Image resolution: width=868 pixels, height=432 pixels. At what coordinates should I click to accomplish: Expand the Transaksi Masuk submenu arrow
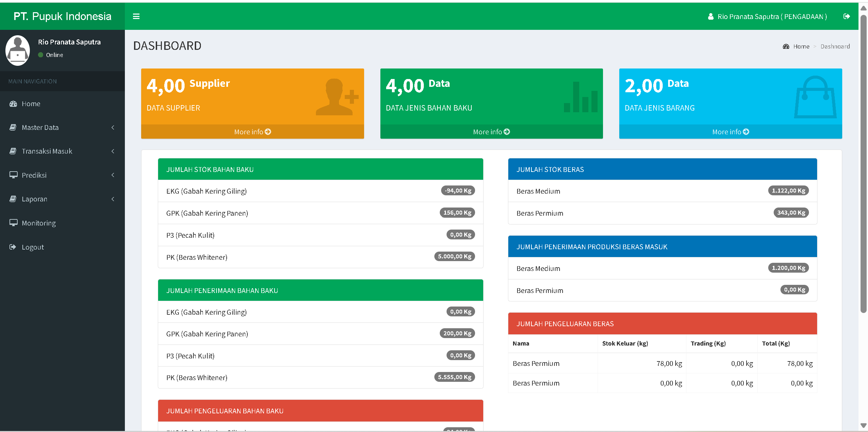point(113,151)
